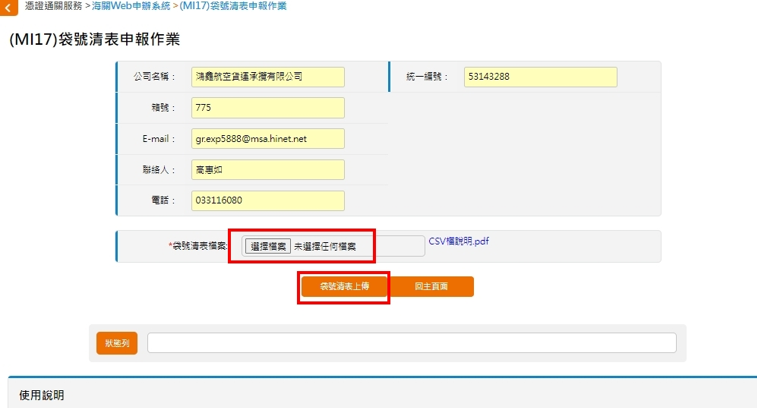Open the CSV檔說明.pdf link
Image resolution: width=757 pixels, height=408 pixels.
tap(458, 242)
